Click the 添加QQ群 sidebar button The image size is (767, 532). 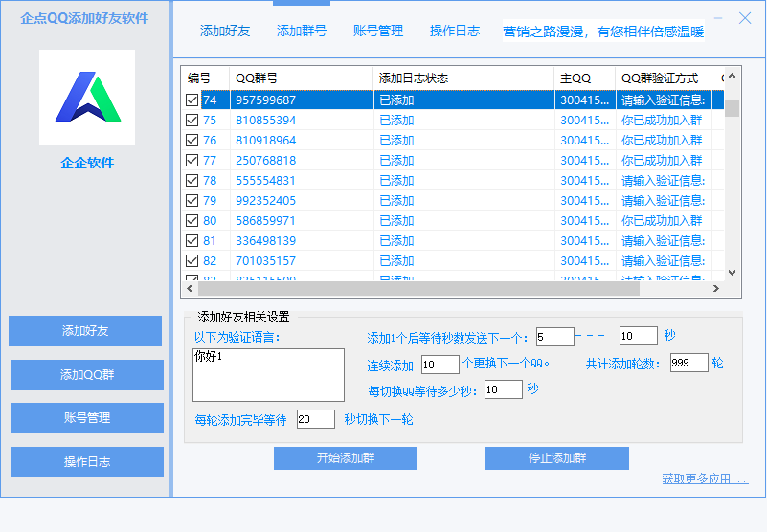(87, 375)
